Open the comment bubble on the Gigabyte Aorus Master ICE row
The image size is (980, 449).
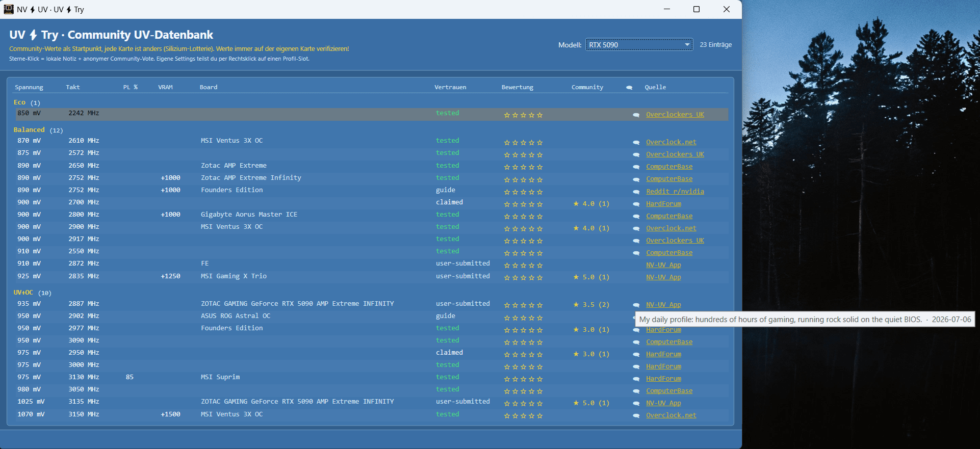[636, 217]
